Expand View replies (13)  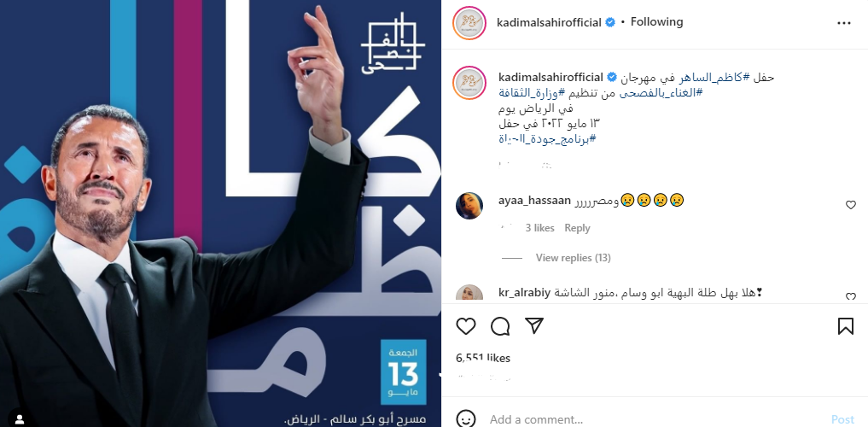[x=573, y=258]
